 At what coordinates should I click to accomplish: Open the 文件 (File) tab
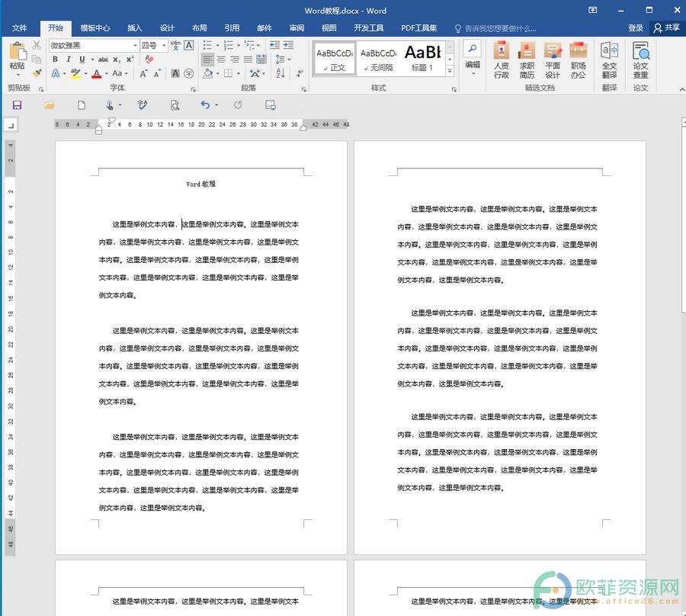[x=19, y=28]
